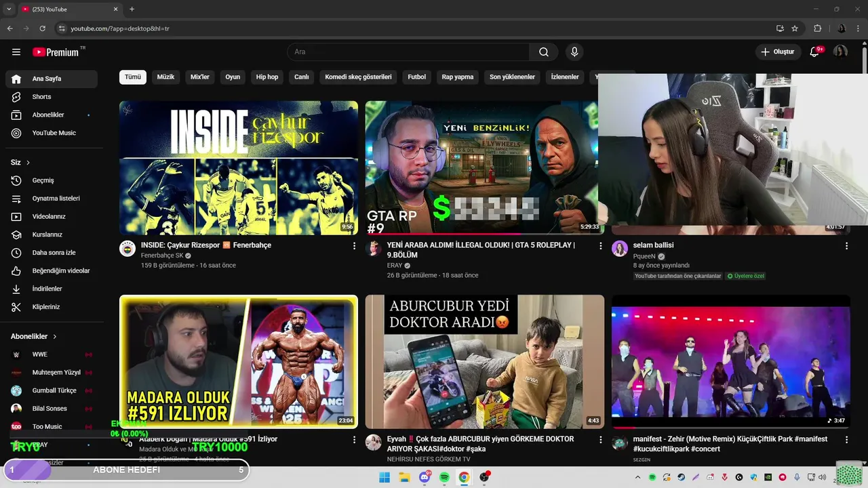This screenshot has height=488, width=868.
Task: Go back in Chrome
Action: point(9,28)
